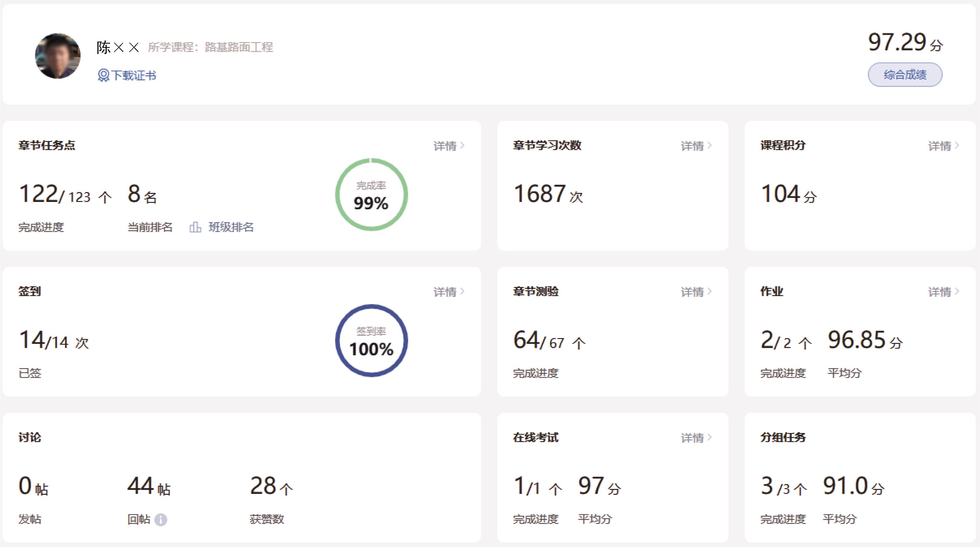Screen dimensions: 980x547
Task: Open 综合成绩 overall grade button
Action: [905, 75]
